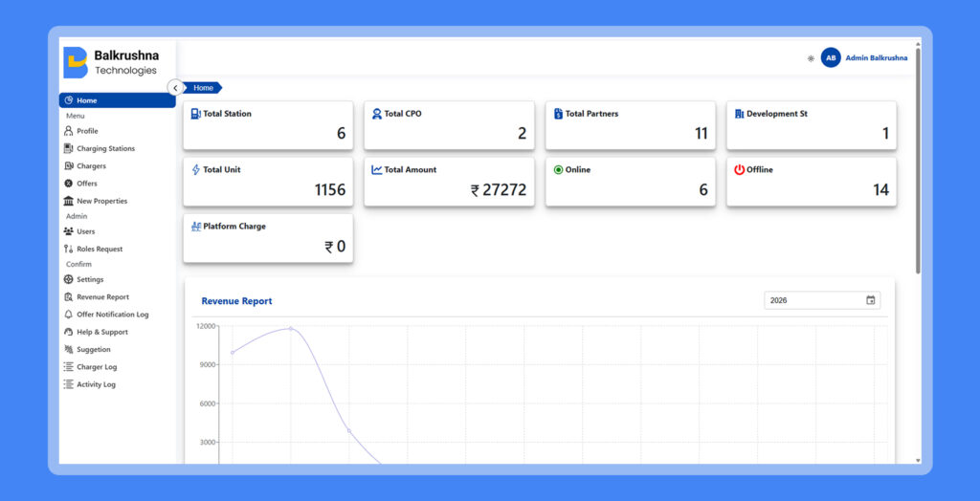Click the New Properties bank icon
980x501 pixels.
coord(69,201)
